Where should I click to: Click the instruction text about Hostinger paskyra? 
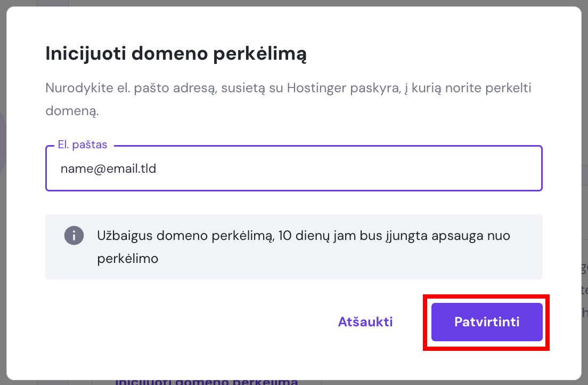288,88
